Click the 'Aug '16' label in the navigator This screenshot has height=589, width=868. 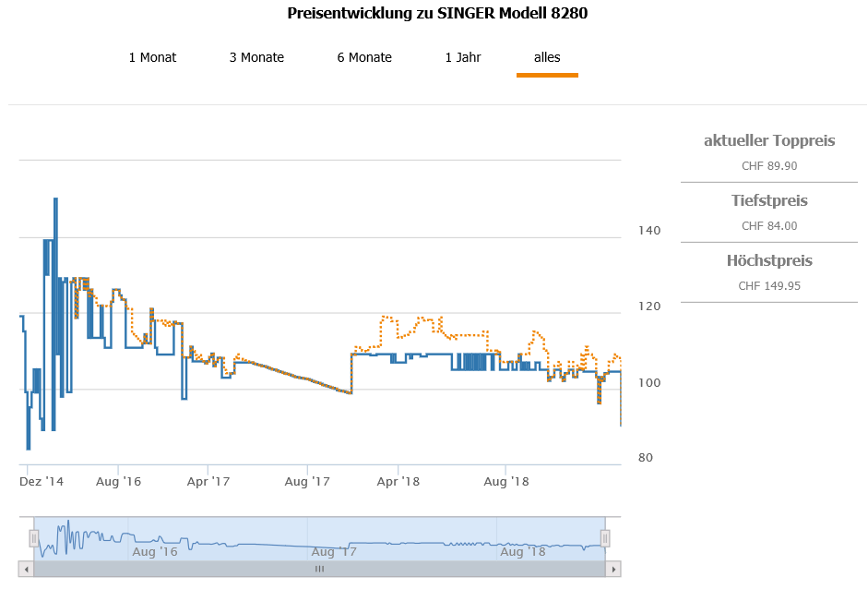pyautogui.click(x=155, y=552)
